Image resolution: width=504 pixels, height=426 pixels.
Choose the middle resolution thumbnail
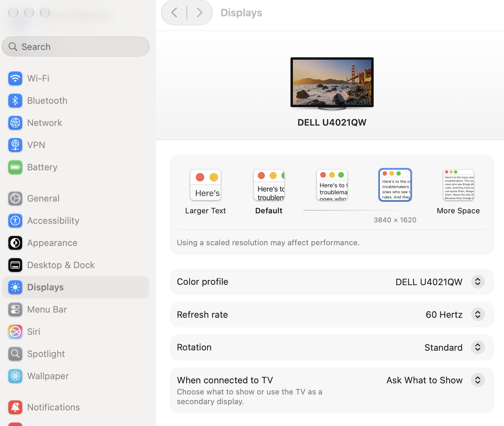[332, 185]
